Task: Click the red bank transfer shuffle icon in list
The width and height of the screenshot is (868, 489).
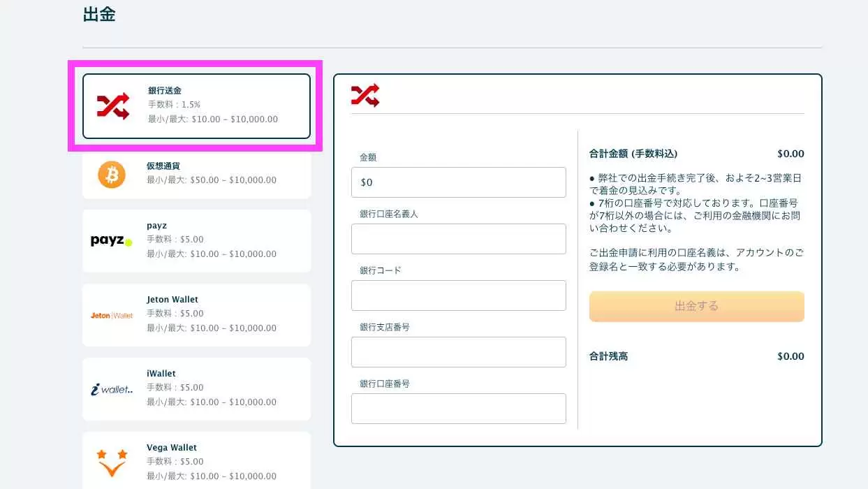Action: (113, 106)
